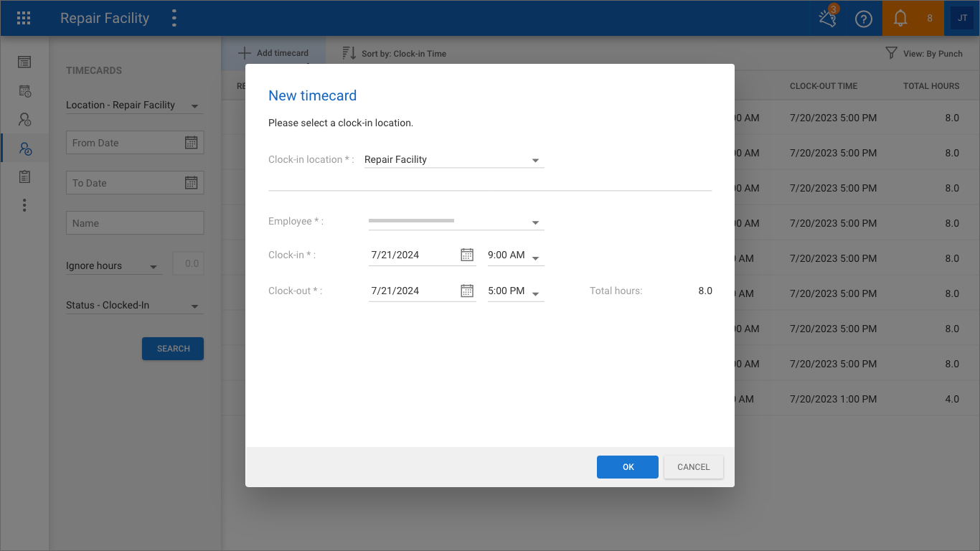Open the JT user avatar menu
The image size is (980, 551).
962,19
